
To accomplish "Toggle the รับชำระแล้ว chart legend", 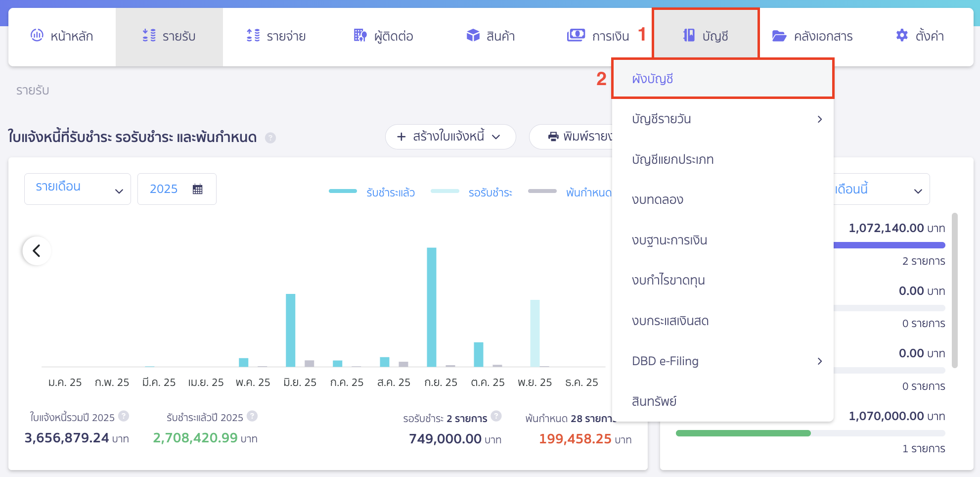I will point(371,192).
